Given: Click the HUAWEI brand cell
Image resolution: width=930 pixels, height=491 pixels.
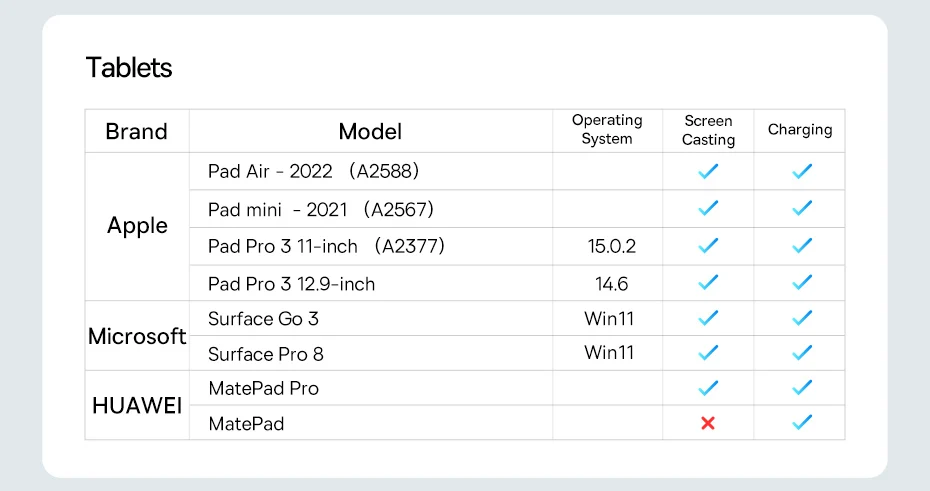Looking at the screenshot, I should (137, 406).
